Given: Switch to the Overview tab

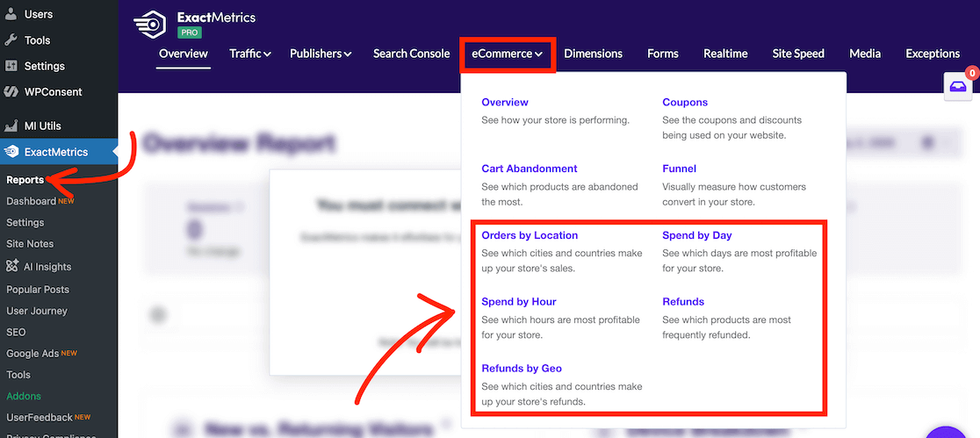Looking at the screenshot, I should tap(184, 54).
